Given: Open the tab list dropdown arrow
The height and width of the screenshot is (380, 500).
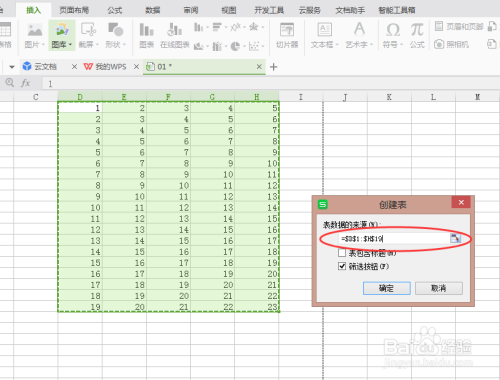Looking at the screenshot, I should coord(12,67).
